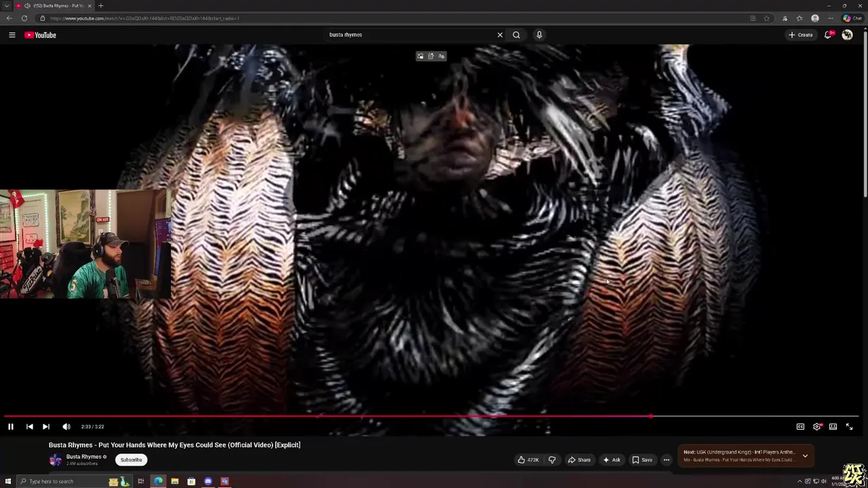
Task: Open the Edge profile icon
Action: point(815,18)
